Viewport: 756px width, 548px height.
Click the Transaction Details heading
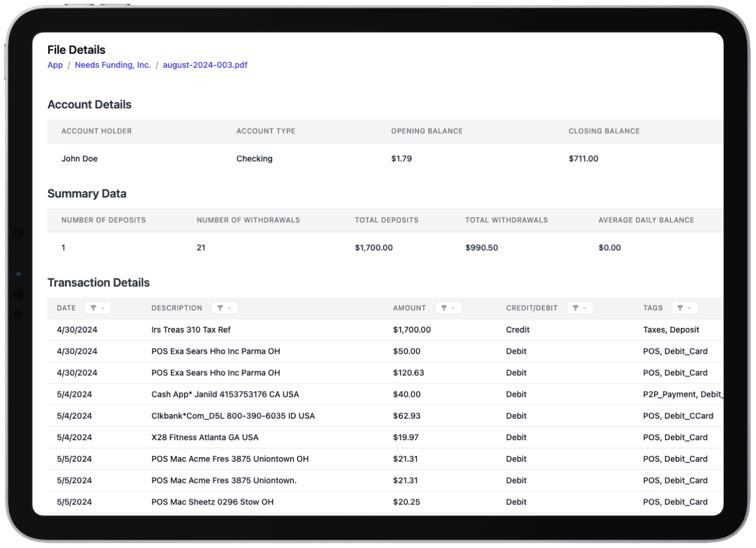click(x=98, y=283)
